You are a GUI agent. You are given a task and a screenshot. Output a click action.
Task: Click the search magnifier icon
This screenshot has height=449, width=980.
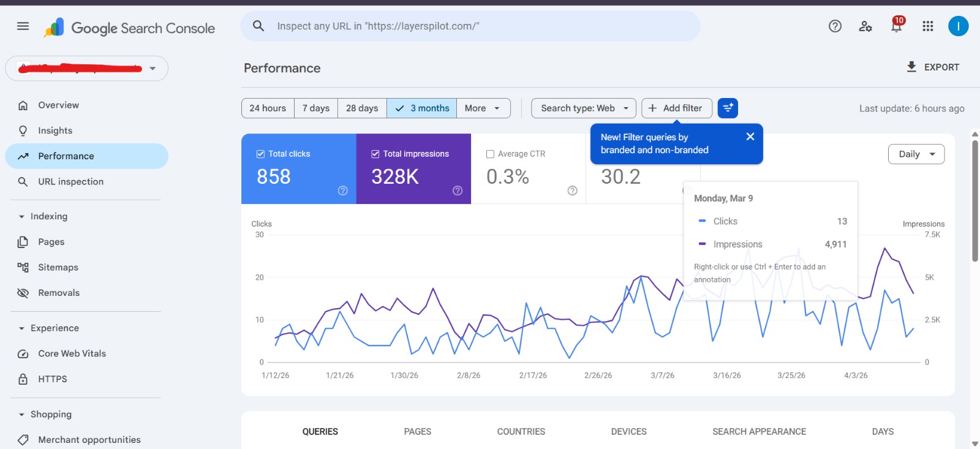[x=258, y=26]
